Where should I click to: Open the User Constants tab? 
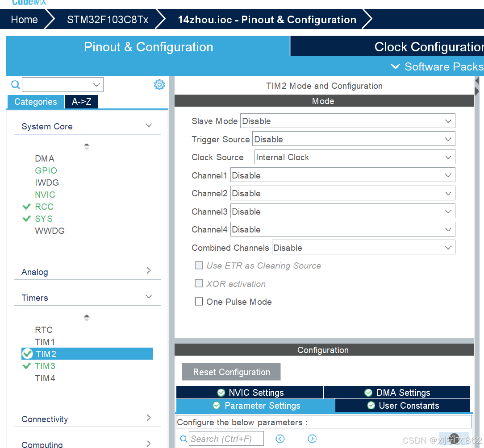(x=402, y=406)
